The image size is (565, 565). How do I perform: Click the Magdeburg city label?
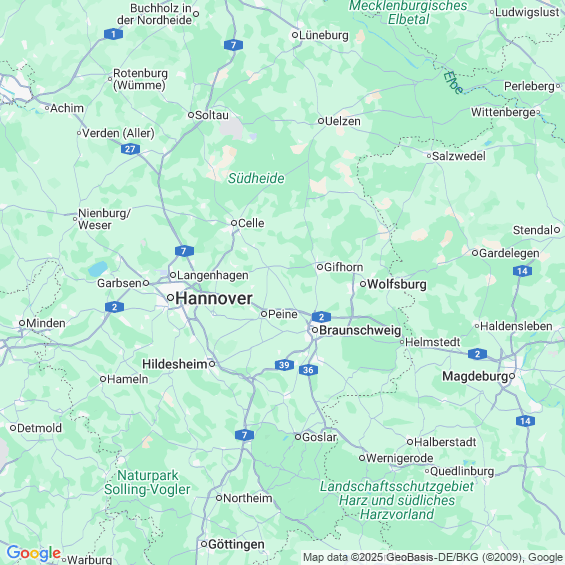475,376
